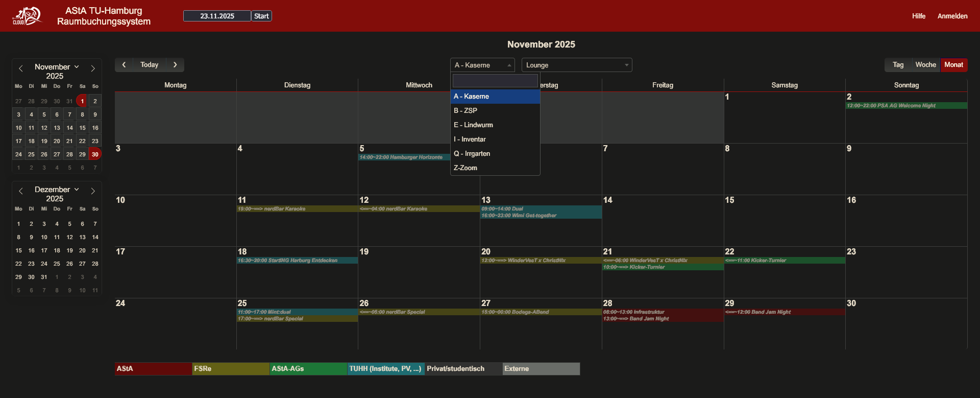Click previous arrow in November mini calendar
This screenshot has width=980, height=398.
[x=21, y=68]
